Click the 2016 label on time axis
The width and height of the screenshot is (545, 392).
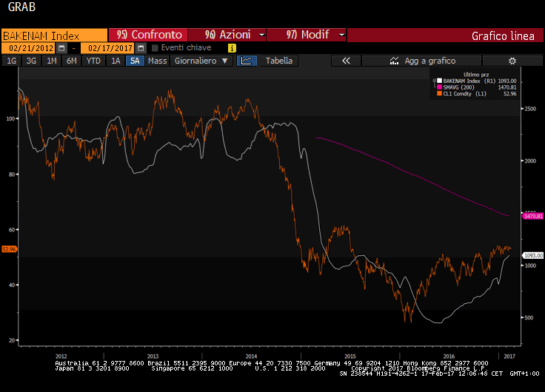pos(449,356)
